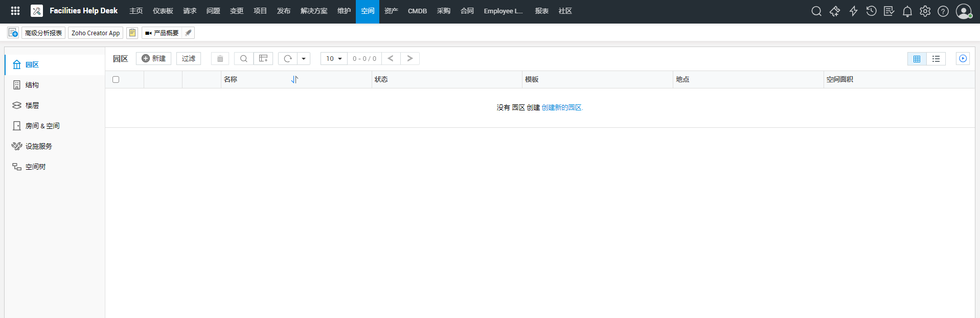The image size is (980, 318).
Task: Click the 新建 button
Action: tap(154, 59)
